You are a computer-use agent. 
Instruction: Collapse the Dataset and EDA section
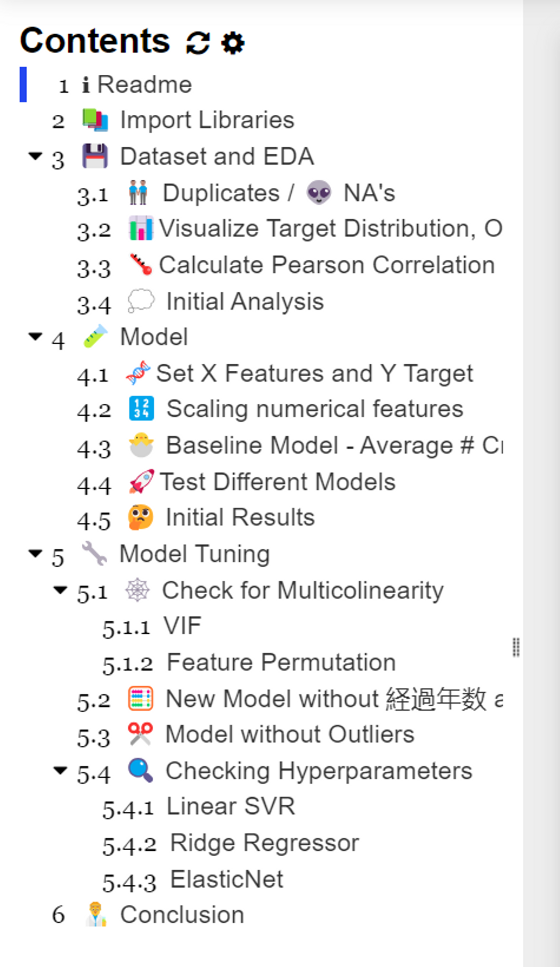click(x=35, y=156)
